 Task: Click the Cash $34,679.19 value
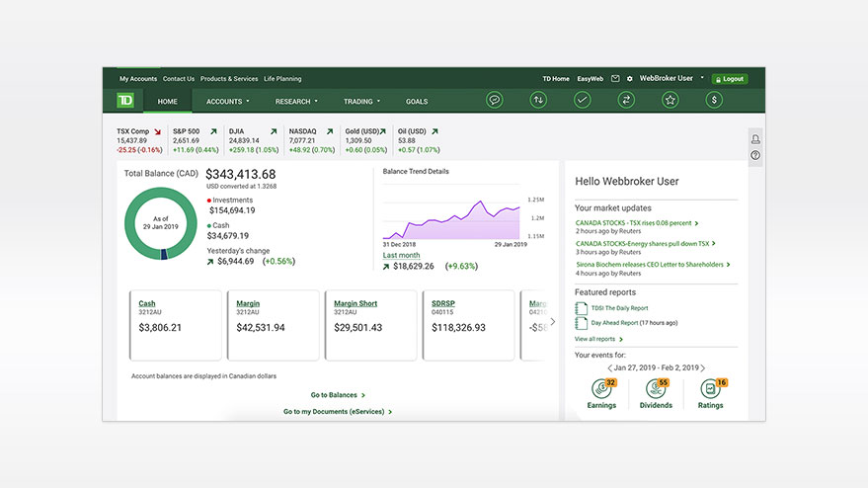228,236
